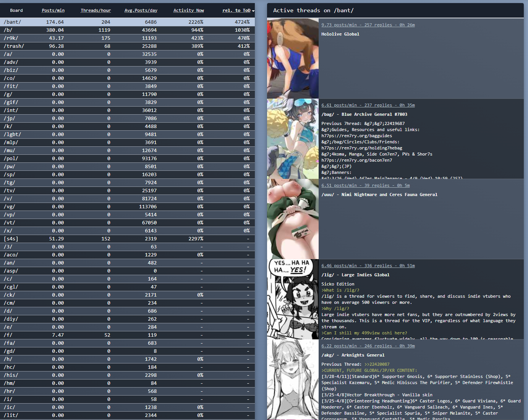Select the [s4s] board name
The height and width of the screenshot is (420, 528).
coord(11,239)
